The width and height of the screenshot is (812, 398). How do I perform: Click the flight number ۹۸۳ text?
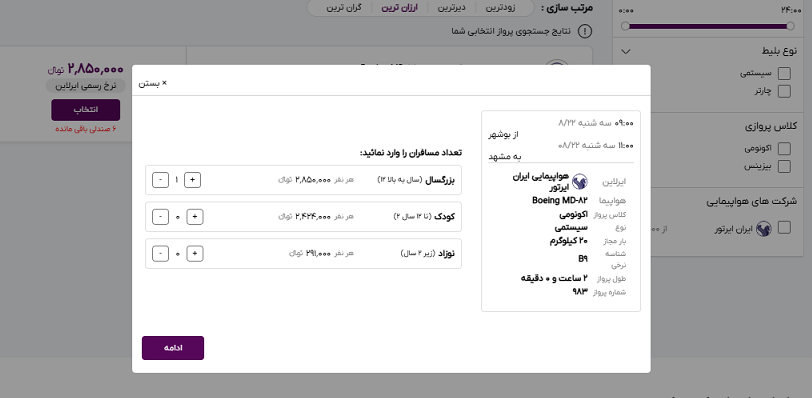(x=581, y=291)
